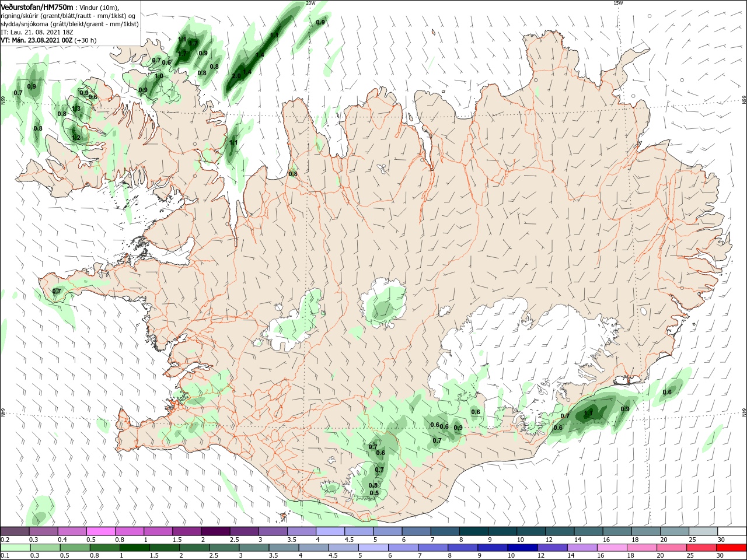This screenshot has height=560, width=747.
Task: Click the 0.2 label in the snow legend
Action: [x=5, y=540]
